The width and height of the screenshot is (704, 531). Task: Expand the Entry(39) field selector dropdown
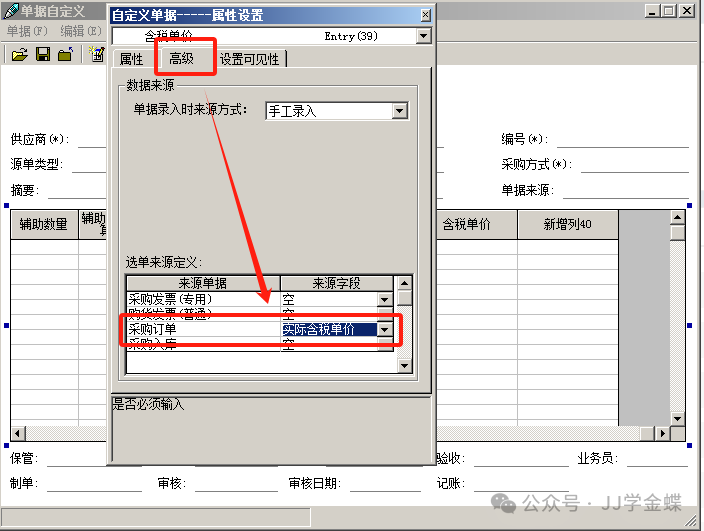(423, 36)
